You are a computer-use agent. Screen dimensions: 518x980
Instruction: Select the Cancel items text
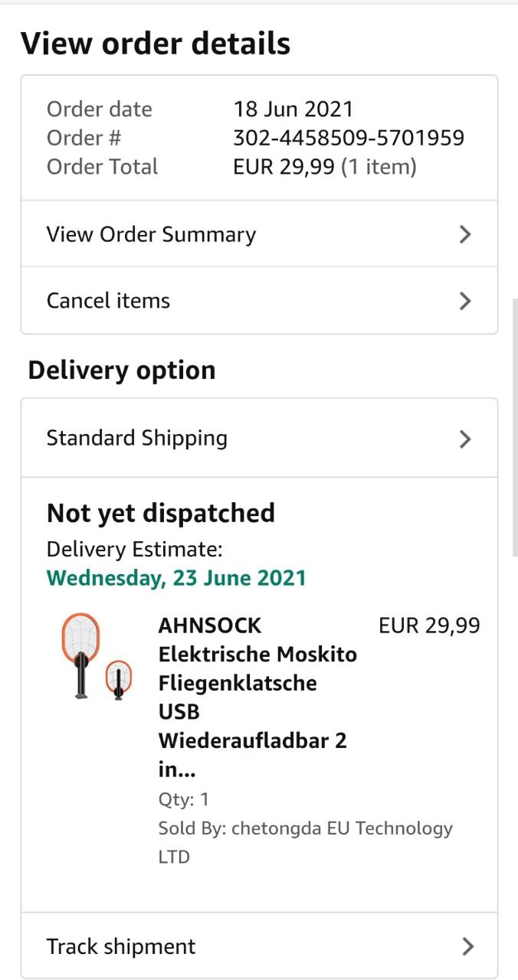[x=108, y=300]
